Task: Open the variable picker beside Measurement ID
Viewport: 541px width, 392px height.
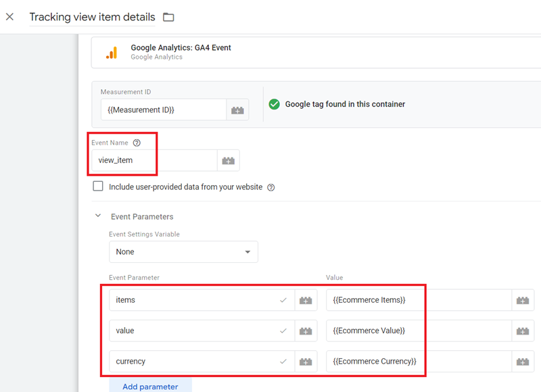Action: click(x=237, y=109)
